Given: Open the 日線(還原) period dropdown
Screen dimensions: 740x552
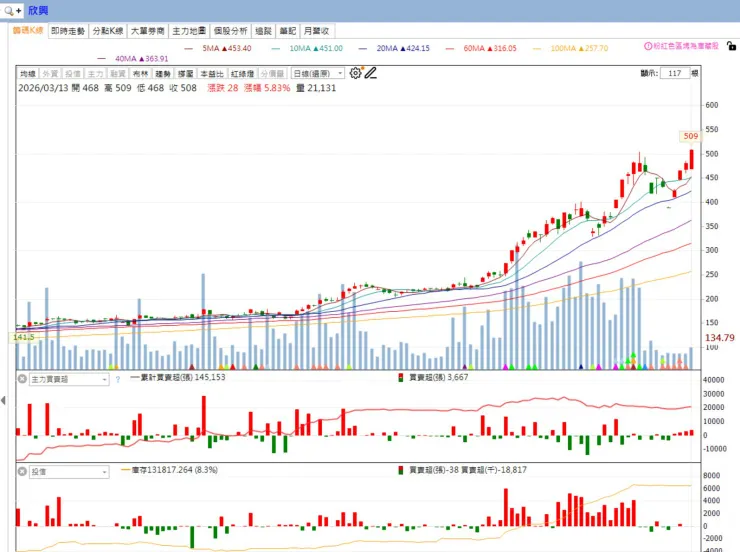Looking at the screenshot, I should [318, 74].
